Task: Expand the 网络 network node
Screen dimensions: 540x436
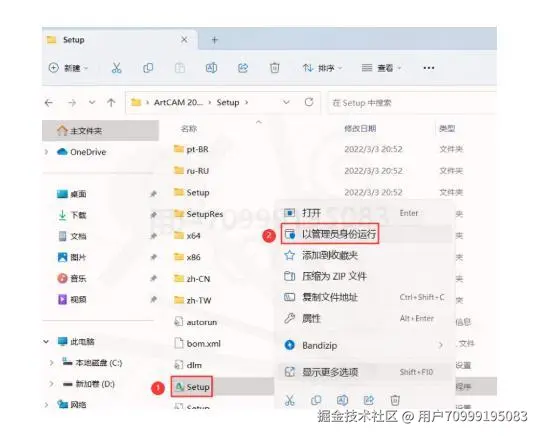Action: 47,405
